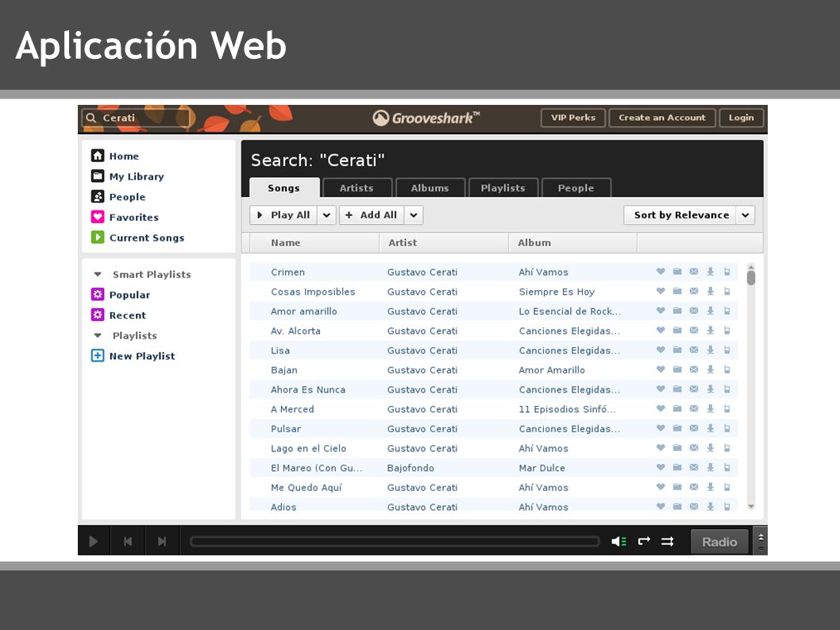The height and width of the screenshot is (630, 840).
Task: Select the song name Adios
Action: click(283, 507)
